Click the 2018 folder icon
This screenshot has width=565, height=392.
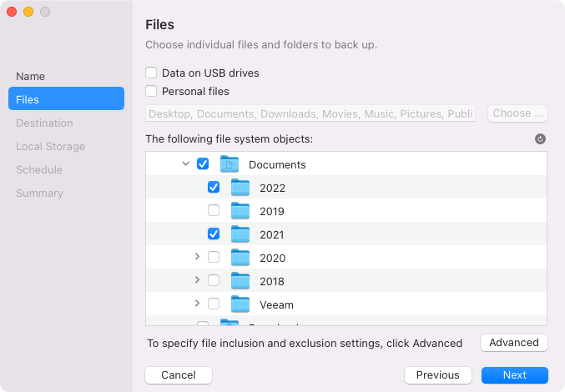240,281
